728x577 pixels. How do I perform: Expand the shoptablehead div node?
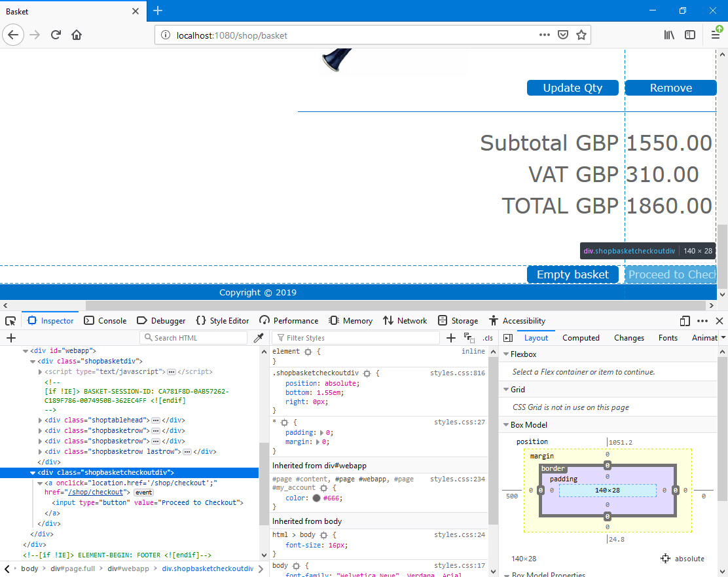click(x=40, y=420)
